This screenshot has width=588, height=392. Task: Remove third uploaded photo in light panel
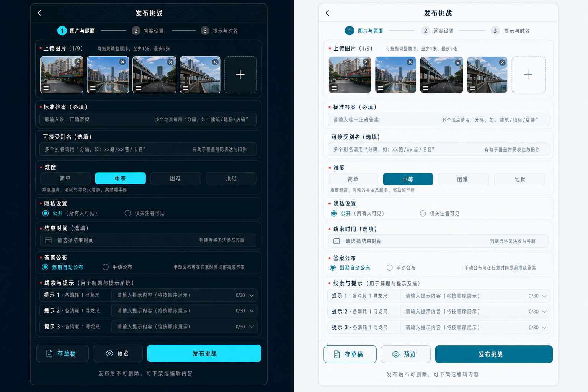pyautogui.click(x=458, y=62)
